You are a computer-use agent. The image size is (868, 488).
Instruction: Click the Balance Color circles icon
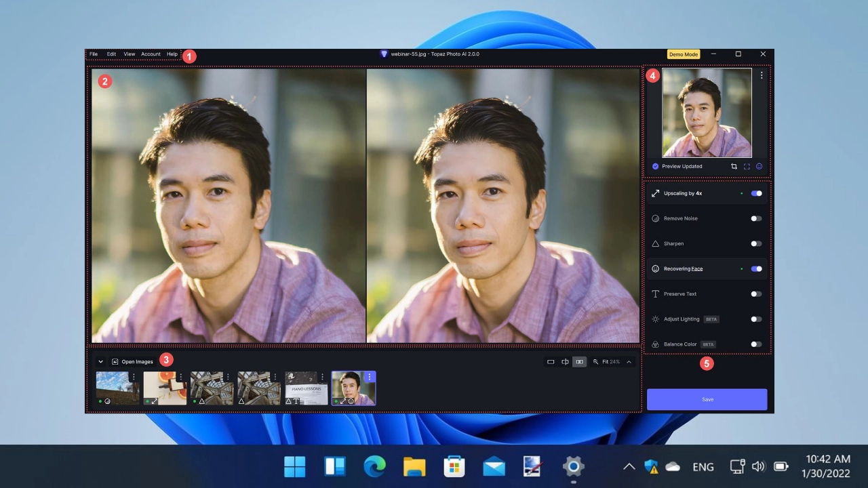(x=656, y=344)
